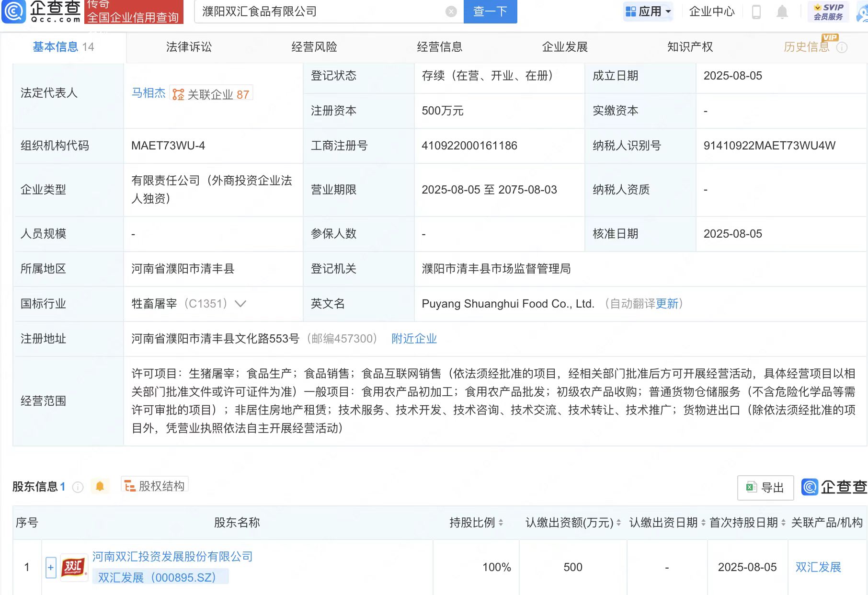
Task: Select the 100% shareholding cell
Action: (496, 567)
